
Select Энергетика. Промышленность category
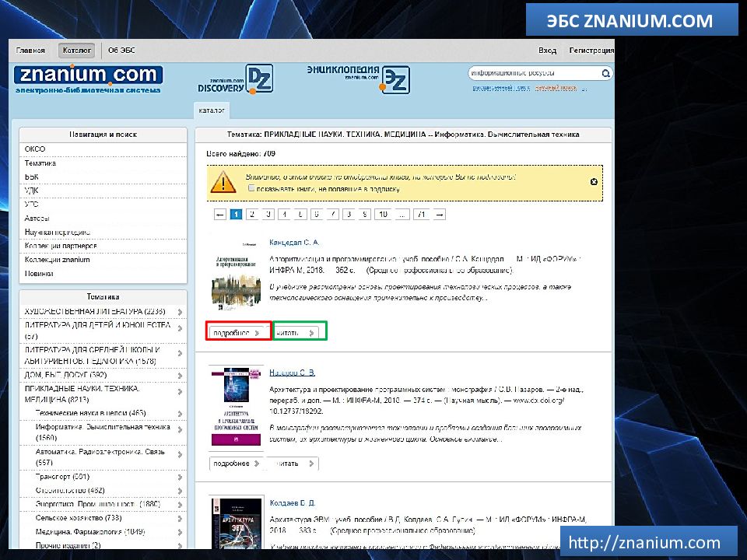point(98,504)
